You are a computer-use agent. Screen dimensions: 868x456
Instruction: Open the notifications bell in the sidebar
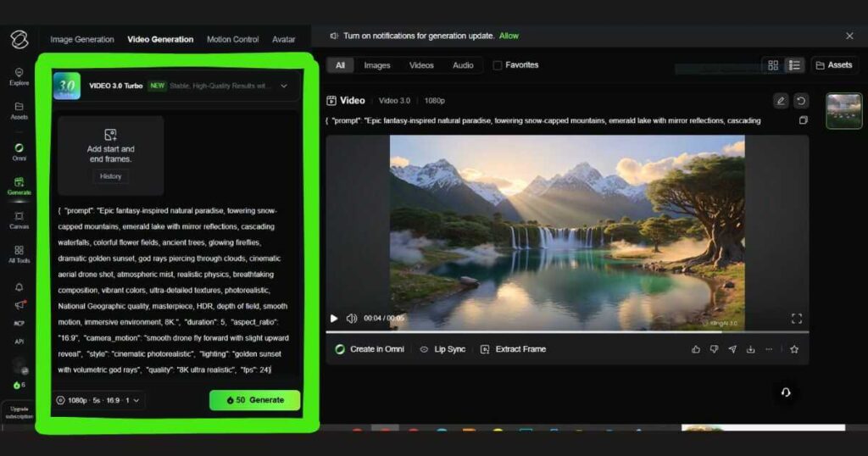point(19,286)
